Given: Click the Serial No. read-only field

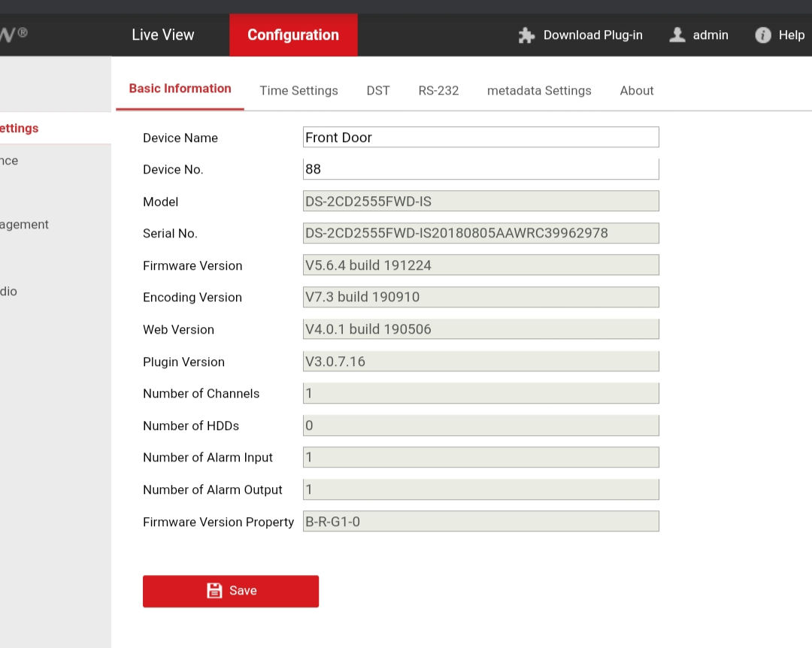Looking at the screenshot, I should coord(480,233).
